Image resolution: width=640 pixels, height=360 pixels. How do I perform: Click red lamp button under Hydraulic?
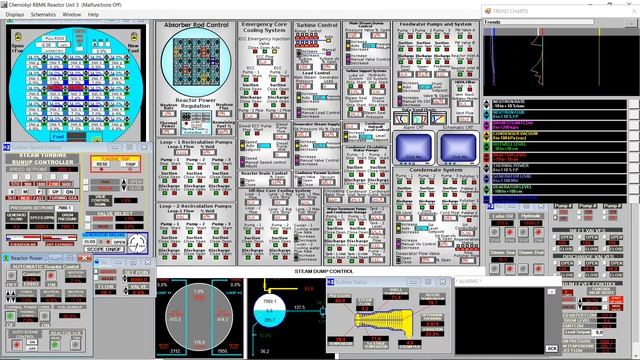(x=538, y=232)
